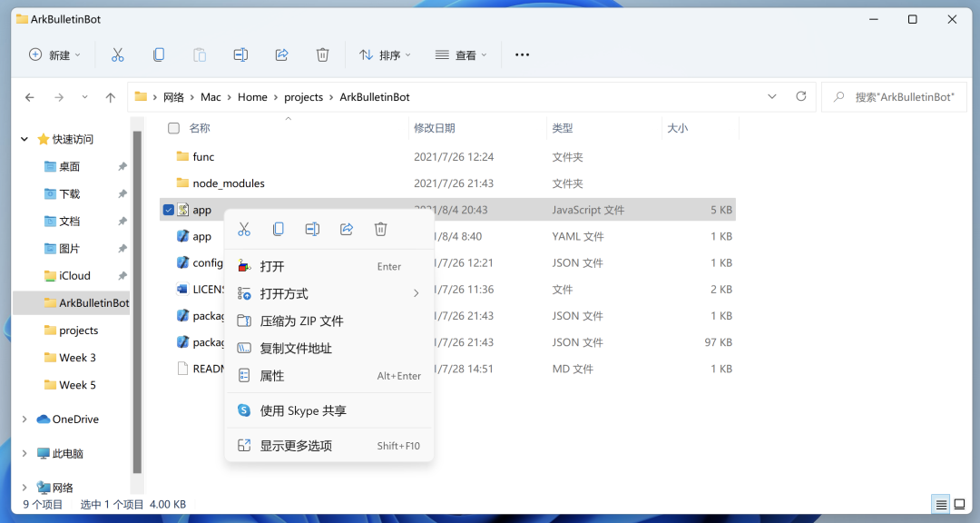Click the 网络 breadcrumb in address bar

(173, 97)
